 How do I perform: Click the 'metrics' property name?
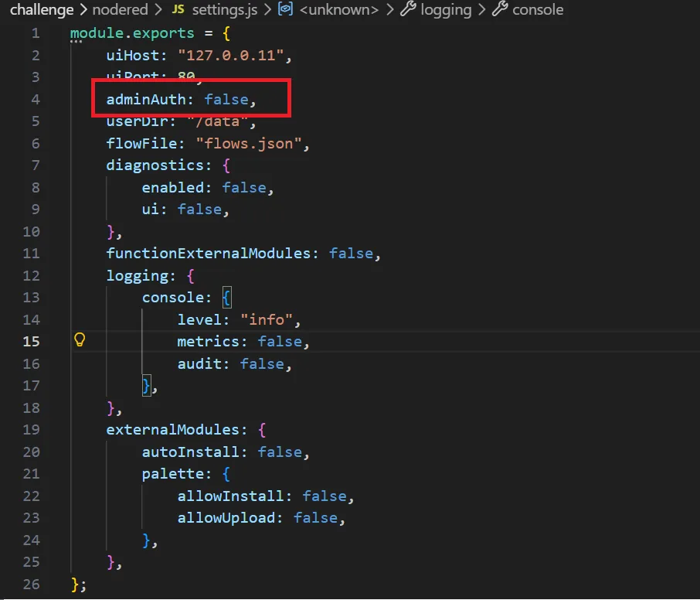[209, 341]
